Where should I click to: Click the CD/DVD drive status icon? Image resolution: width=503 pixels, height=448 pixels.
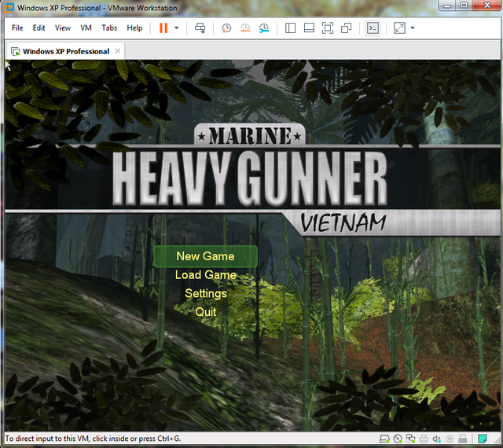click(398, 439)
